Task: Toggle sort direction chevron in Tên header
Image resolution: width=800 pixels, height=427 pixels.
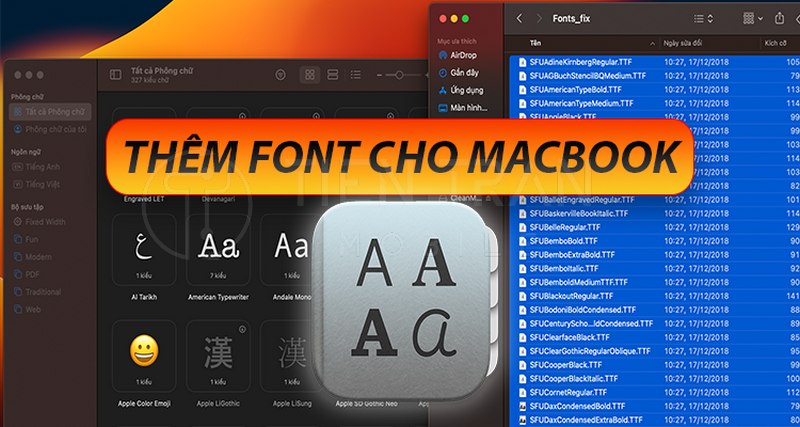Action: pyautogui.click(x=652, y=44)
